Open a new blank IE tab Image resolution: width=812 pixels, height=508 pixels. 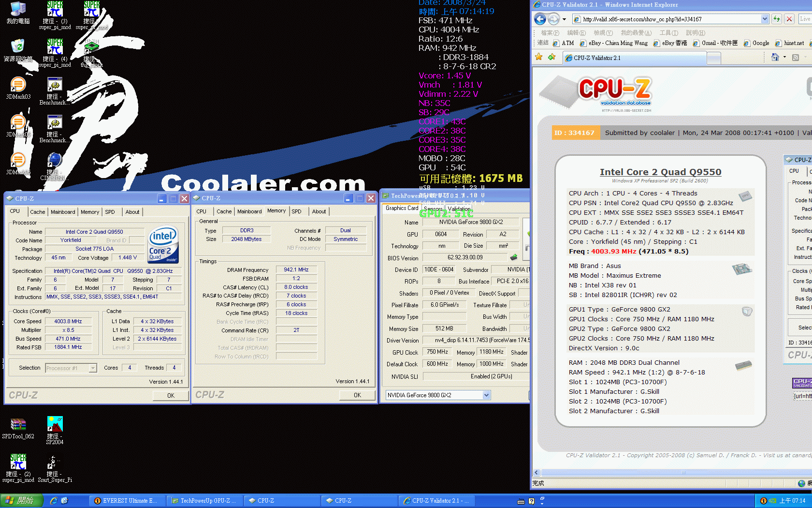[x=713, y=58]
